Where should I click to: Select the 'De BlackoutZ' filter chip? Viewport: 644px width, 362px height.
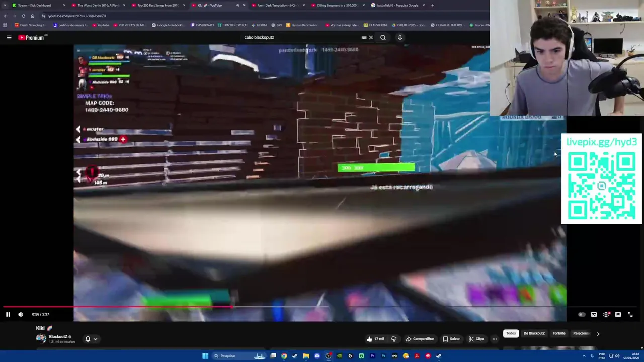(534, 333)
